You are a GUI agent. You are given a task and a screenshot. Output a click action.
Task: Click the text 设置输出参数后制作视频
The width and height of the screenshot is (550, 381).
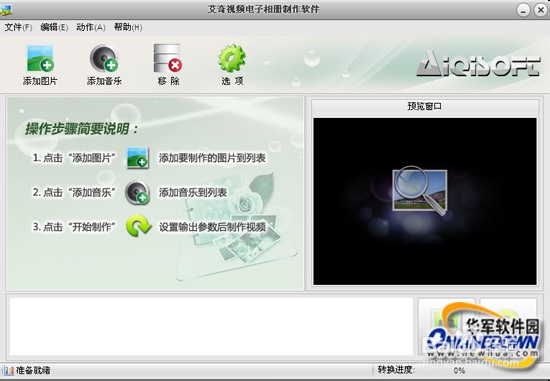point(212,227)
